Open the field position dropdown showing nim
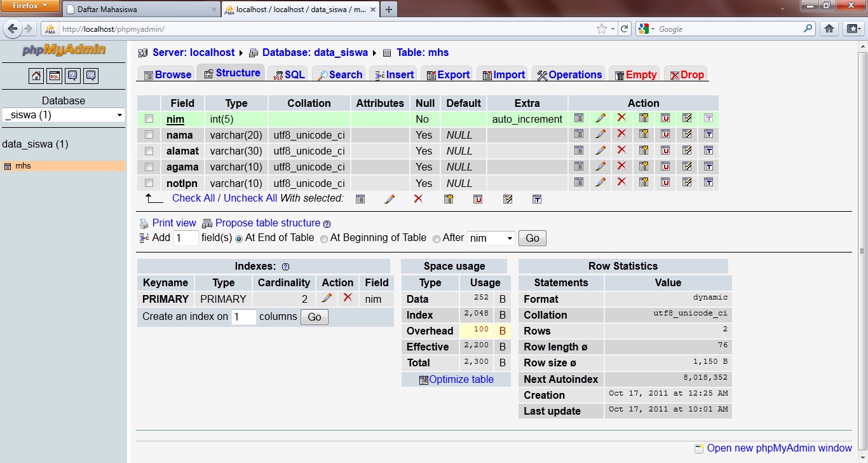Viewport: 868px width, 463px height. coord(491,238)
